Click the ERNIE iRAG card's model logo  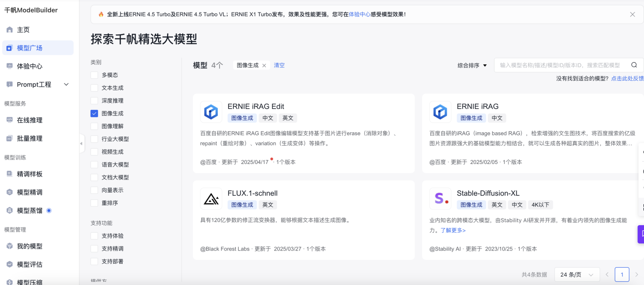pos(441,112)
